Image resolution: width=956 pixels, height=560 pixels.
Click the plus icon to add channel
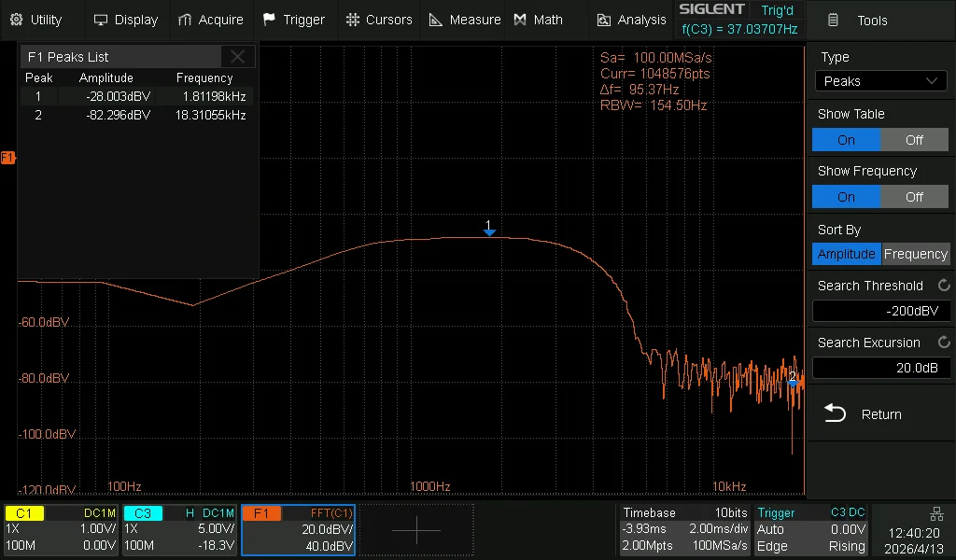pos(415,530)
